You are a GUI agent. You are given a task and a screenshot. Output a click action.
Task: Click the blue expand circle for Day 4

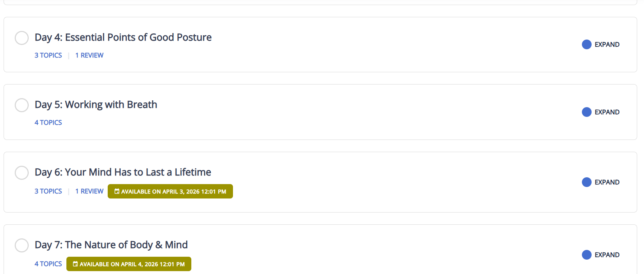point(587,44)
